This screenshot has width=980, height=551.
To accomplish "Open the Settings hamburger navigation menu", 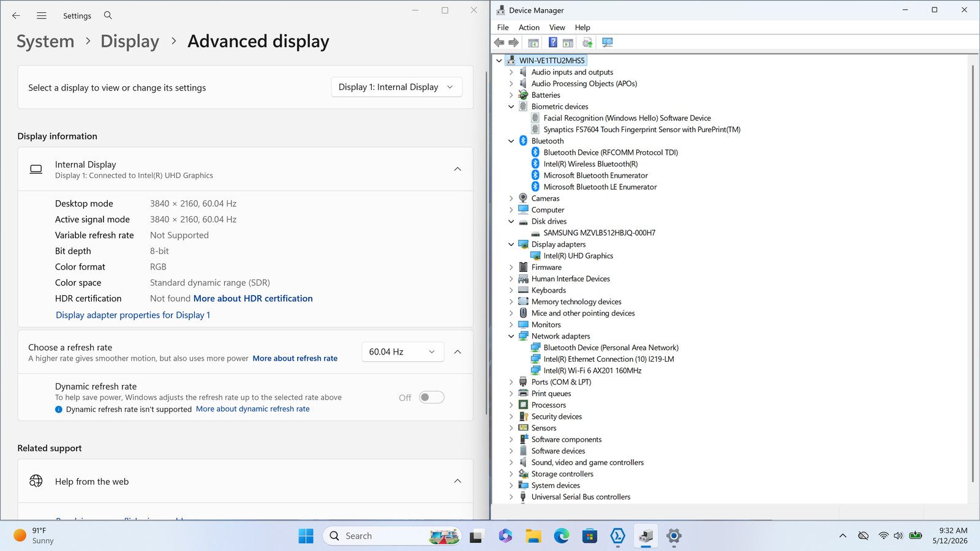I will (42, 15).
